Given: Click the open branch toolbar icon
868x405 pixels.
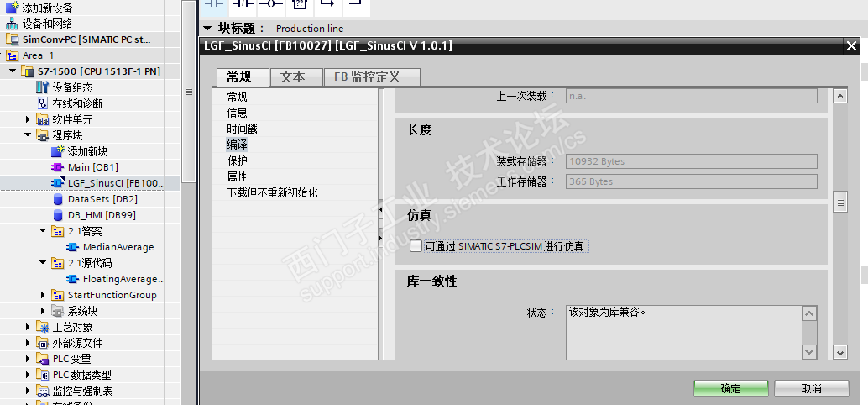Looking at the screenshot, I should (x=327, y=4).
